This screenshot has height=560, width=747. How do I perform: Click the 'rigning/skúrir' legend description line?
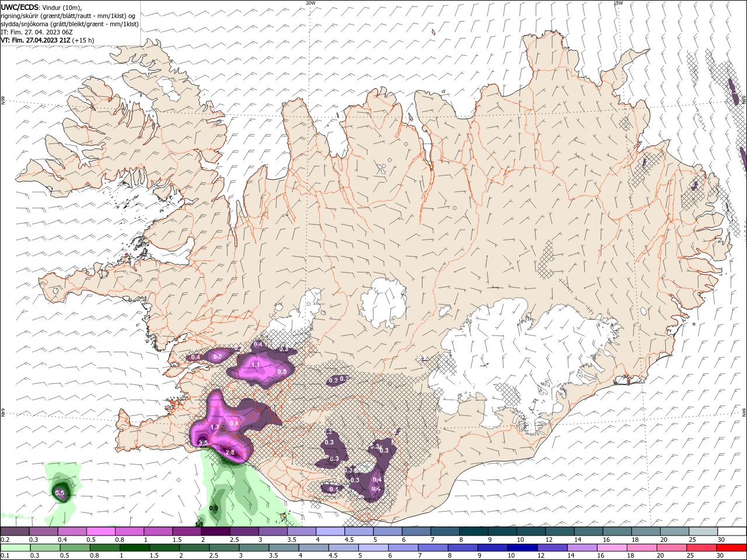(x=68, y=15)
